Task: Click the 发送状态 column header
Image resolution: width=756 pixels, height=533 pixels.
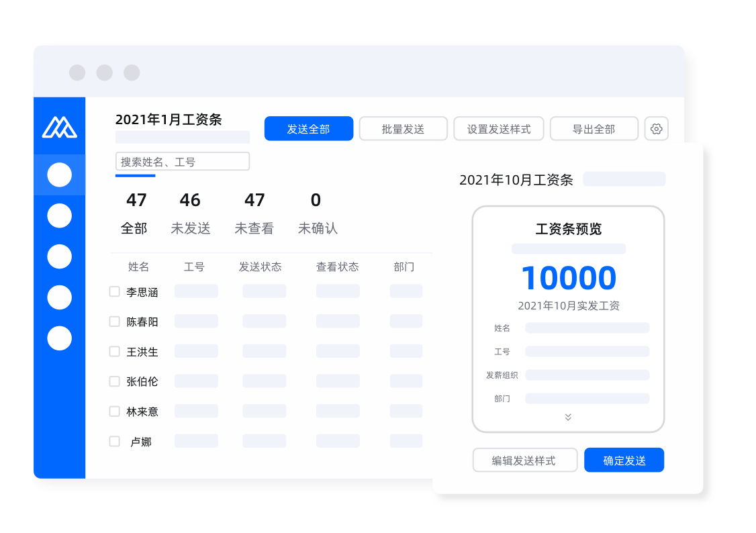Action: [x=261, y=267]
